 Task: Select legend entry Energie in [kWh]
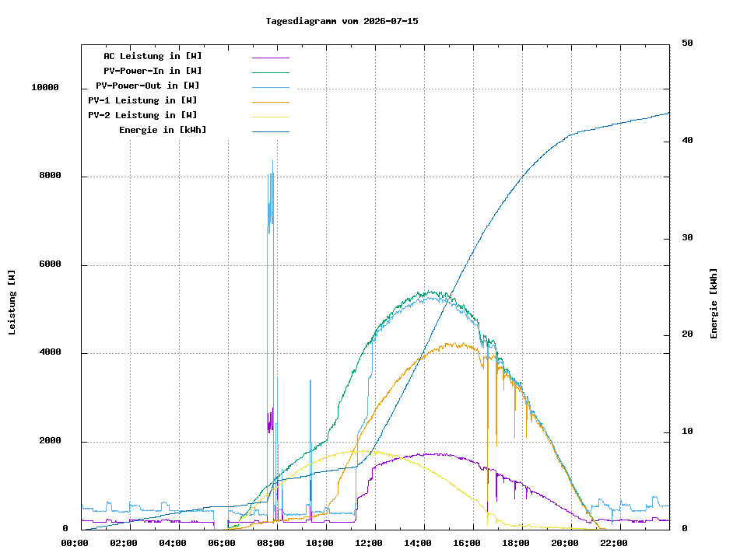[x=163, y=130]
